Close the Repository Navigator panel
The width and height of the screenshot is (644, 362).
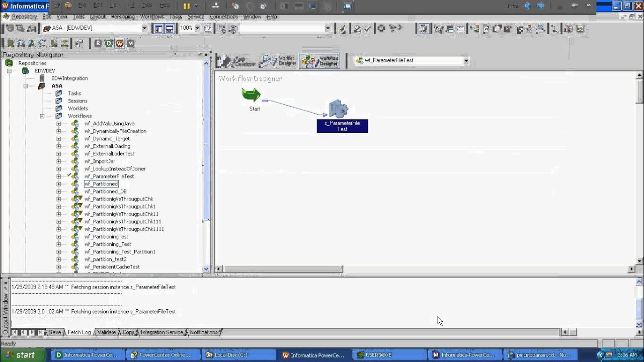206,54
